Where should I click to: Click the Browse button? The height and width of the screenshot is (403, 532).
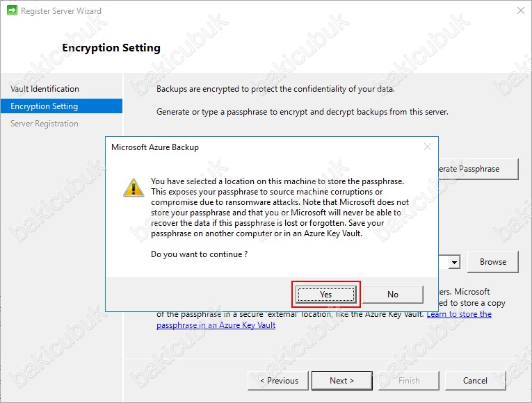[493, 262]
